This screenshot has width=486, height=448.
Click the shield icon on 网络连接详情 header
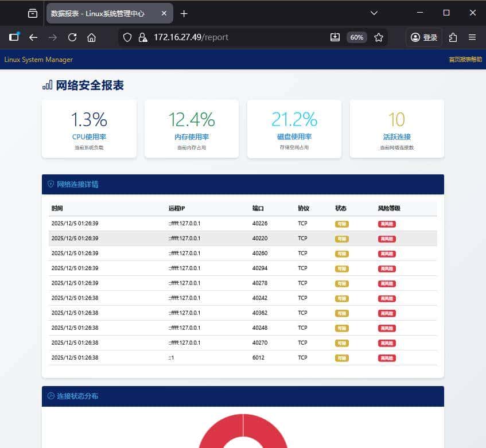coord(51,184)
